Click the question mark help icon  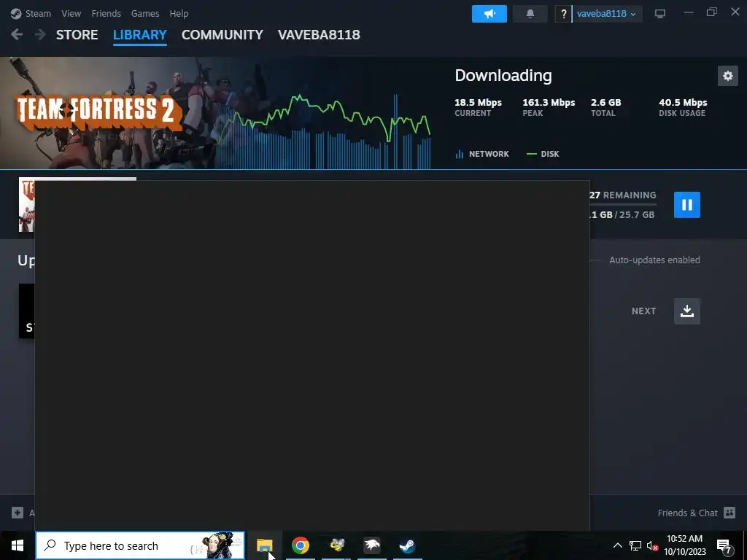click(563, 14)
